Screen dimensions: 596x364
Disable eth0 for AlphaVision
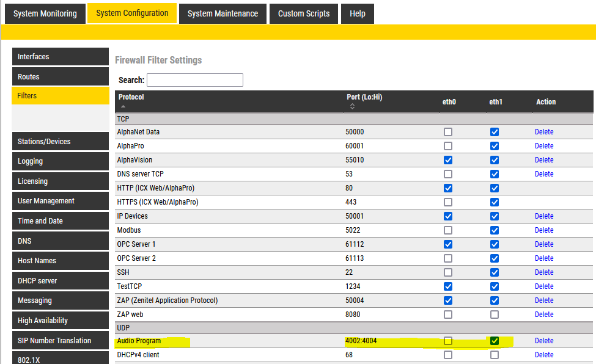pyautogui.click(x=448, y=160)
